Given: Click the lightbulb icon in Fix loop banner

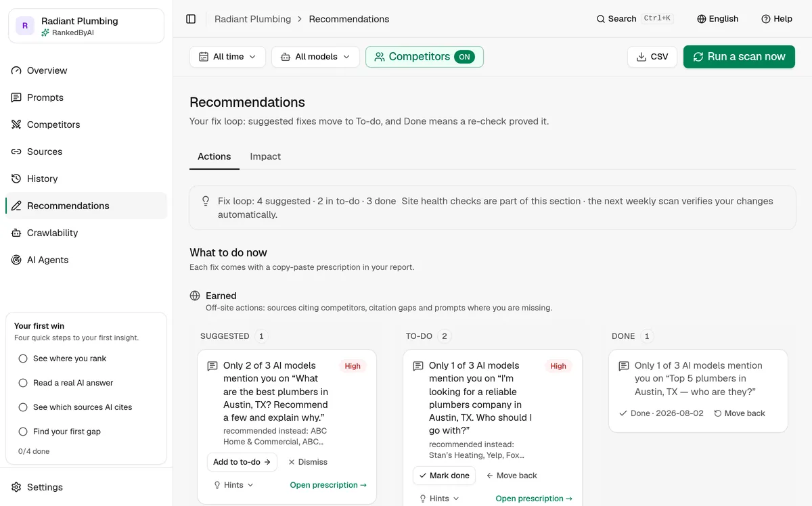Looking at the screenshot, I should point(206,201).
